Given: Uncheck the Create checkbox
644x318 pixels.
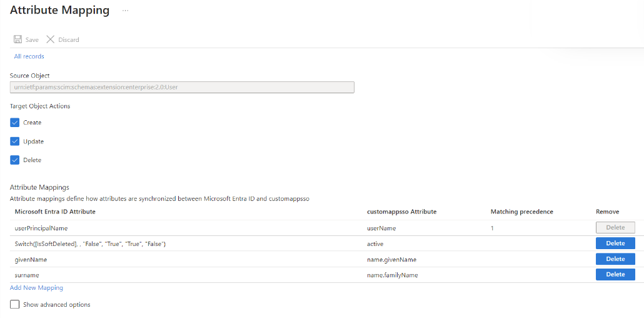Looking at the screenshot, I should [x=15, y=123].
